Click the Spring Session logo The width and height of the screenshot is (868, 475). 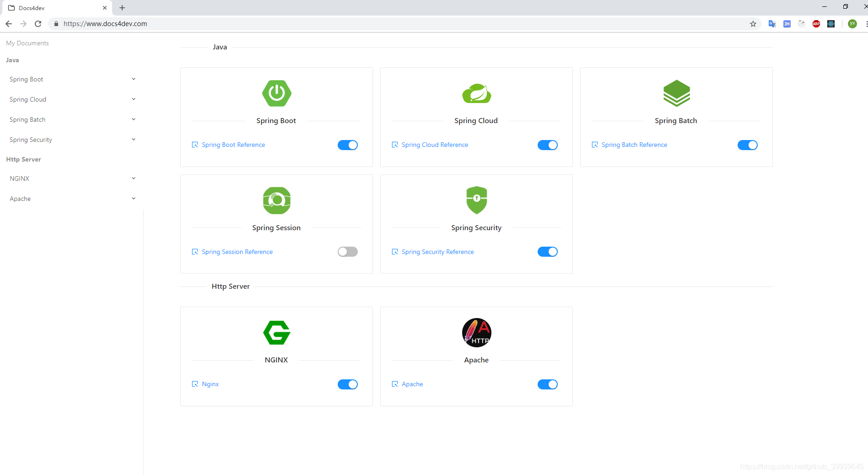[276, 200]
